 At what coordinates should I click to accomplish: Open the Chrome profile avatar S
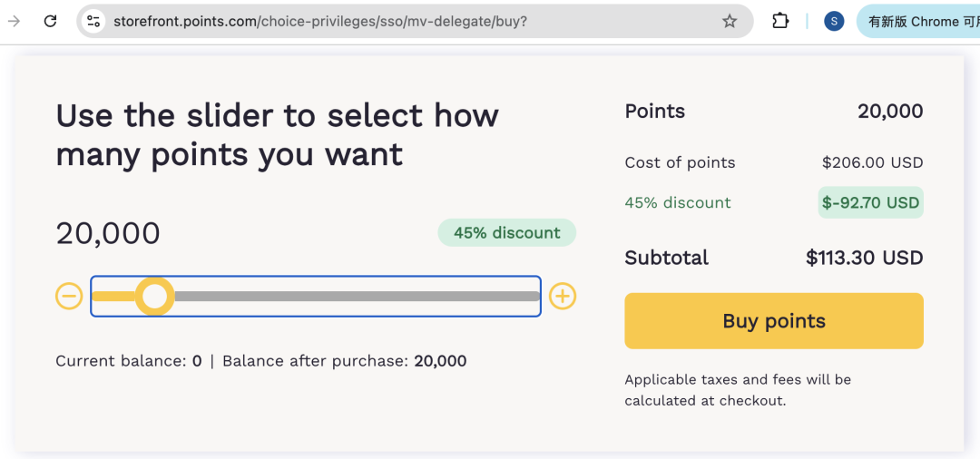pos(834,21)
